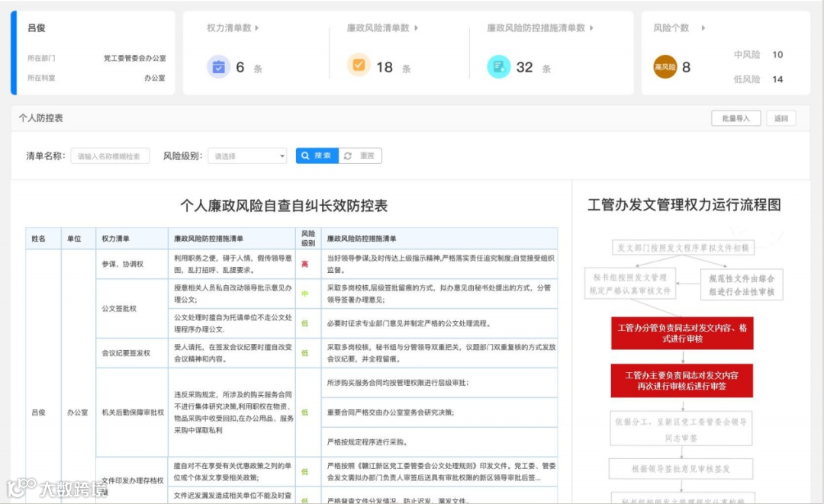Click the refresh icon in the 重置 button

point(348,156)
